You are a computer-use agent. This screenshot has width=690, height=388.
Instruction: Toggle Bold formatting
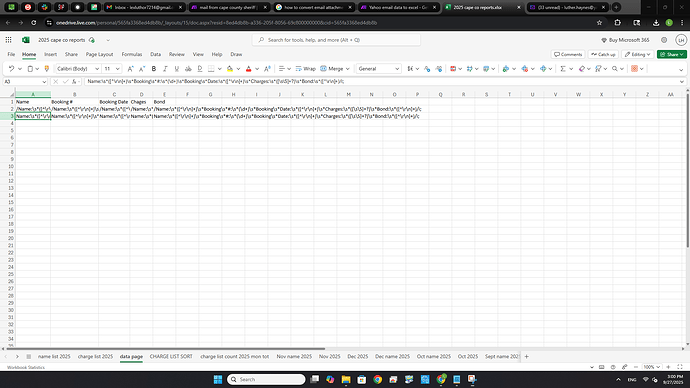click(x=154, y=69)
